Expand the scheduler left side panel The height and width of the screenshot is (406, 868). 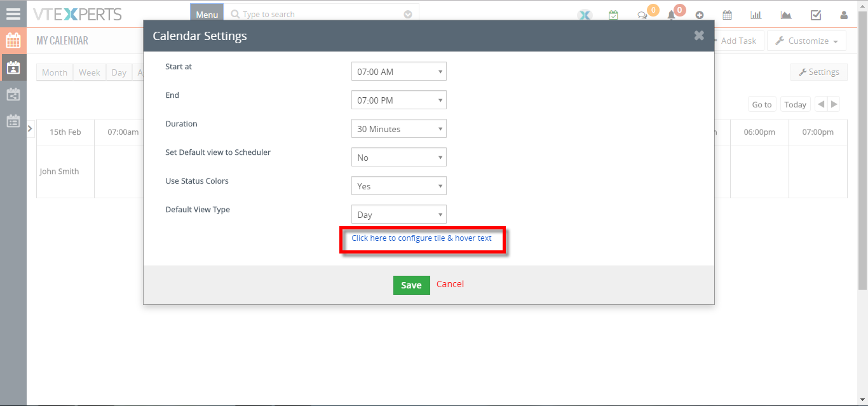(31, 128)
